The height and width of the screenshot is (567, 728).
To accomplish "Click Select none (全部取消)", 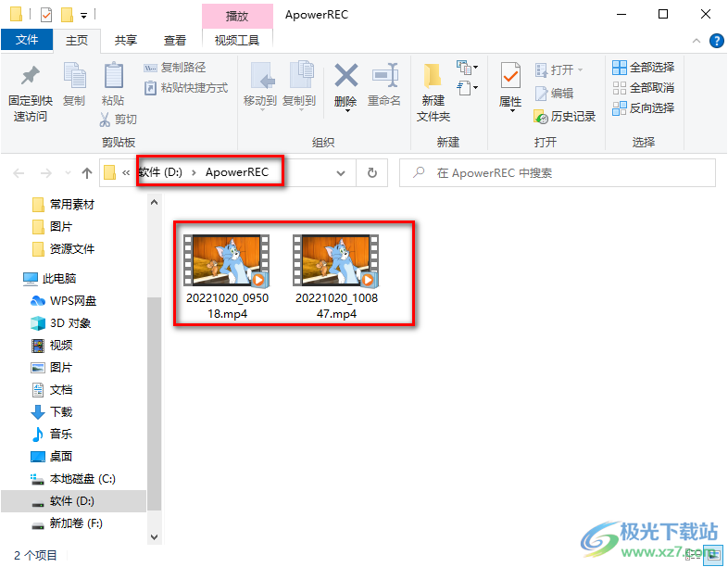I will coord(644,88).
